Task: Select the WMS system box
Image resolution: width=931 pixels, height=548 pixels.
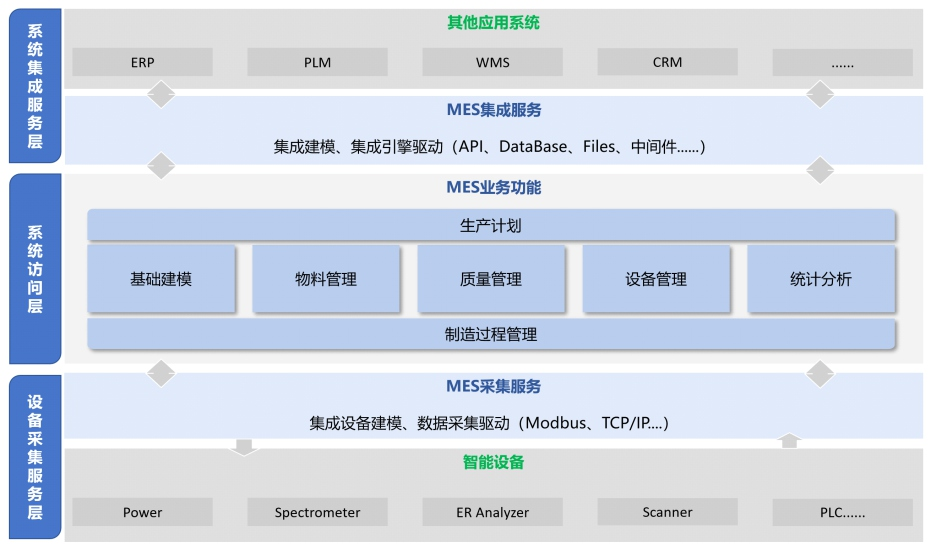Action: point(492,62)
